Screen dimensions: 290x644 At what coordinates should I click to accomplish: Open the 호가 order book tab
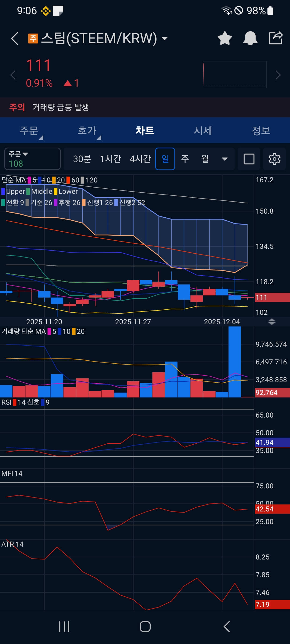coord(87,131)
